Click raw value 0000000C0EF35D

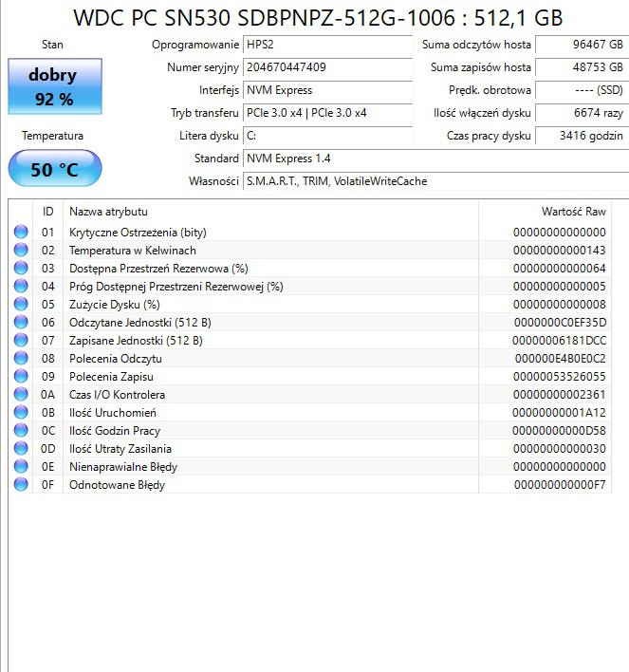(560, 323)
